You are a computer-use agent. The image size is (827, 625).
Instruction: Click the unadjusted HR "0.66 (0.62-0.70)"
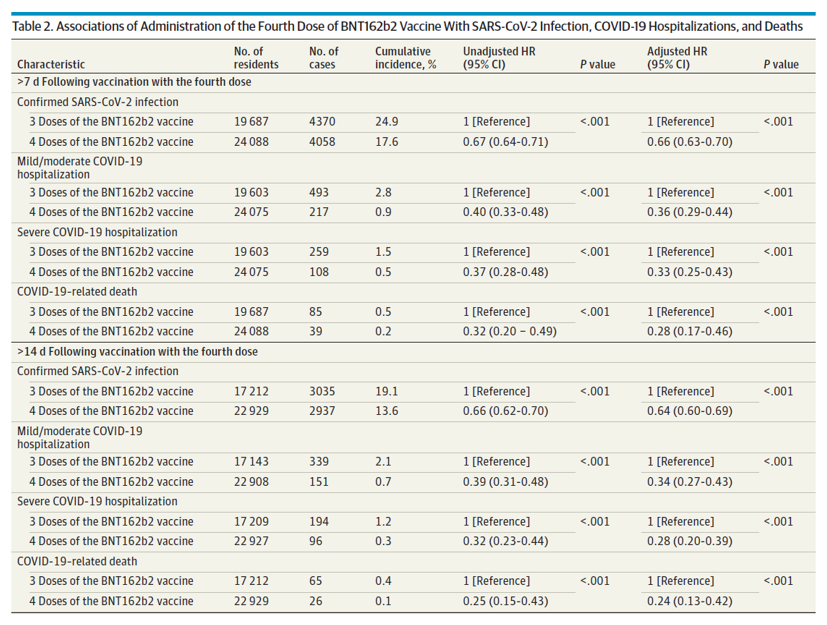[506, 411]
